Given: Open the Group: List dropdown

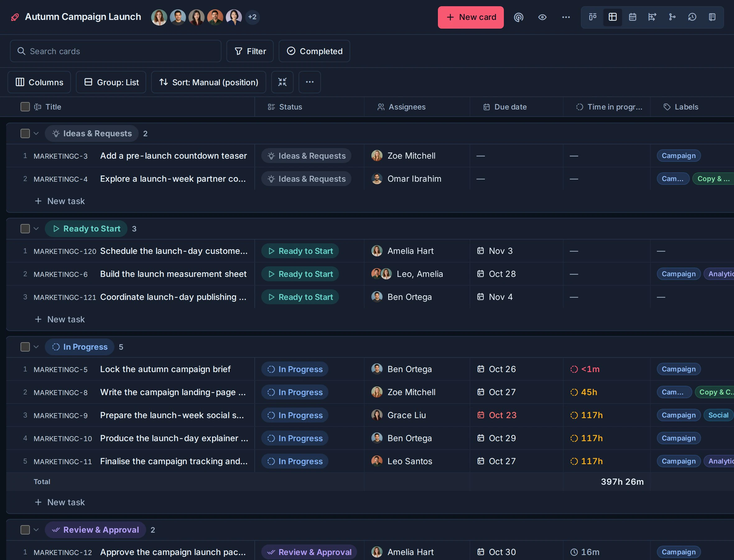Looking at the screenshot, I should coord(111,82).
